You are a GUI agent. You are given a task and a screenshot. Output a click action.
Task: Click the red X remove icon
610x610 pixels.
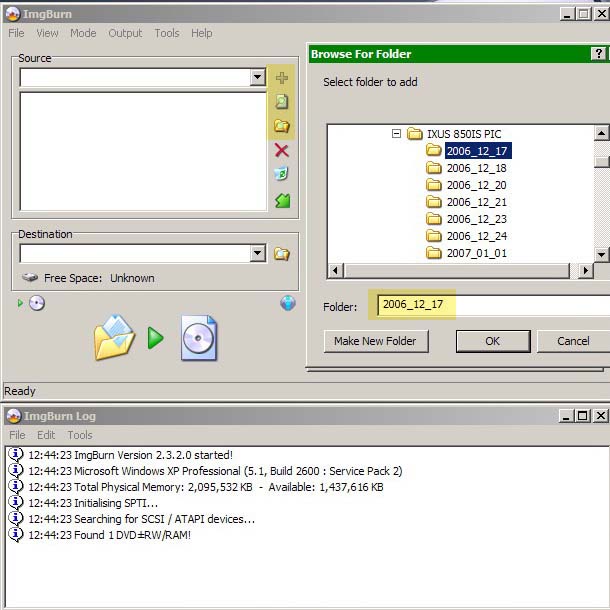tap(282, 150)
